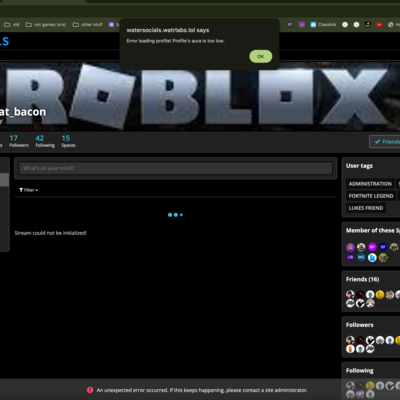Viewport: 400px width, 400px height.
Task: Open the Filter dropdown
Action: pos(28,190)
